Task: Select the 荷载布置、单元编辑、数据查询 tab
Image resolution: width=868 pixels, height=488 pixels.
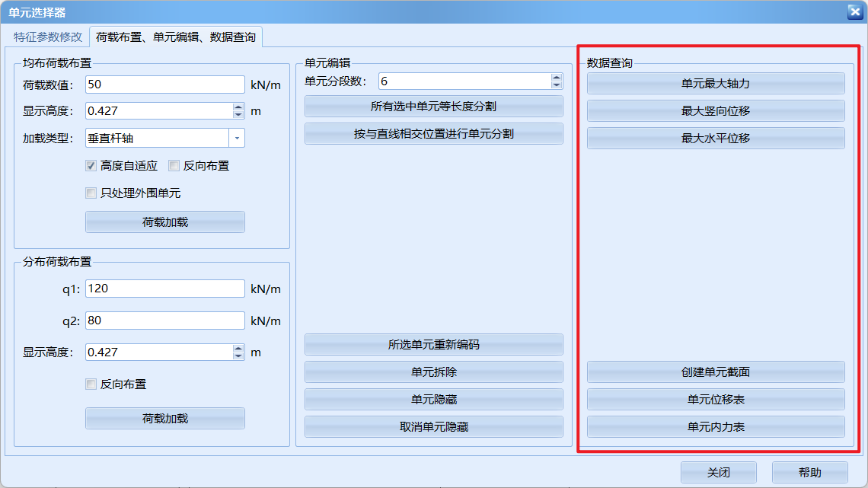Action: pyautogui.click(x=176, y=37)
